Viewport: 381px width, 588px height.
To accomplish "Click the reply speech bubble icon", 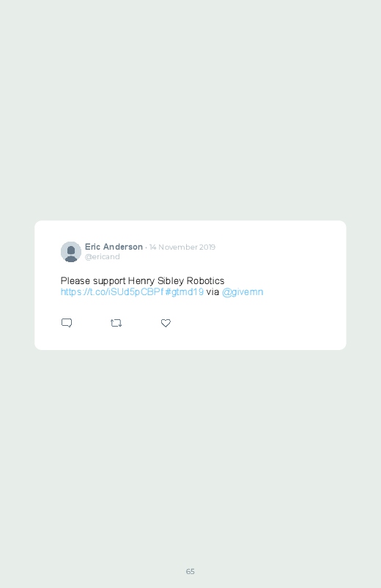I will [67, 323].
